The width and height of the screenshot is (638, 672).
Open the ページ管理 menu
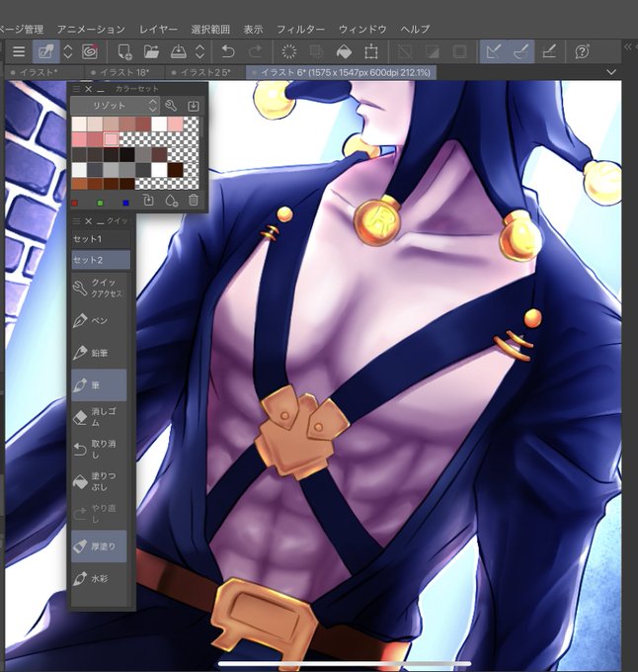tap(22, 29)
